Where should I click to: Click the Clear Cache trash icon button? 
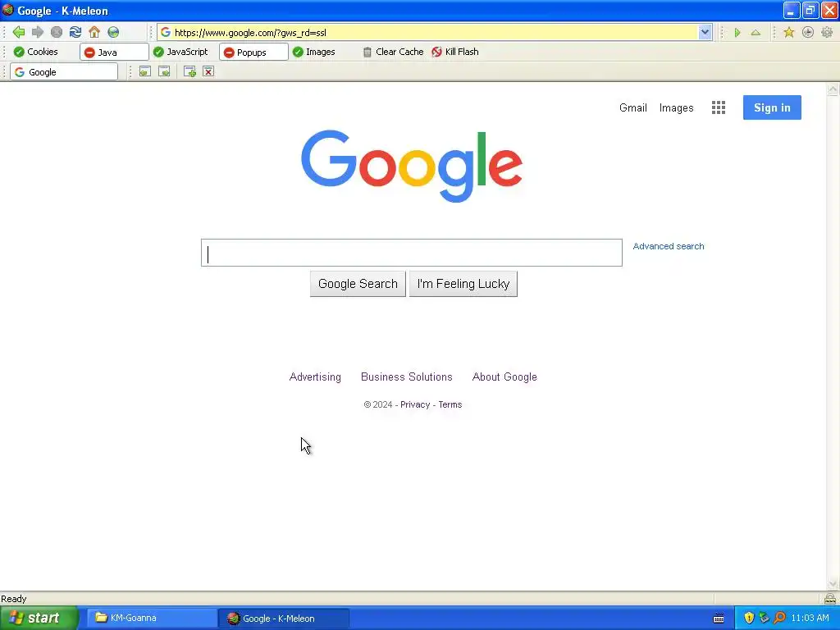pyautogui.click(x=393, y=52)
